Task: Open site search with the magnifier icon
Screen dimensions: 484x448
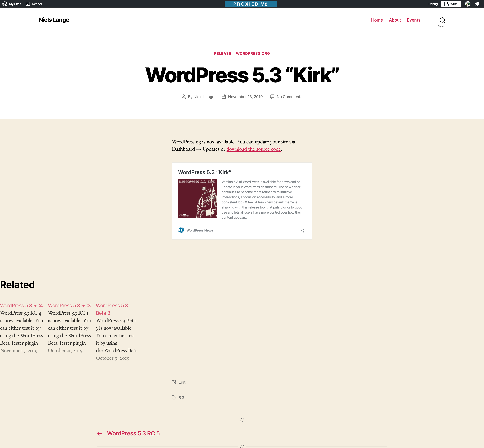Action: coord(442,20)
